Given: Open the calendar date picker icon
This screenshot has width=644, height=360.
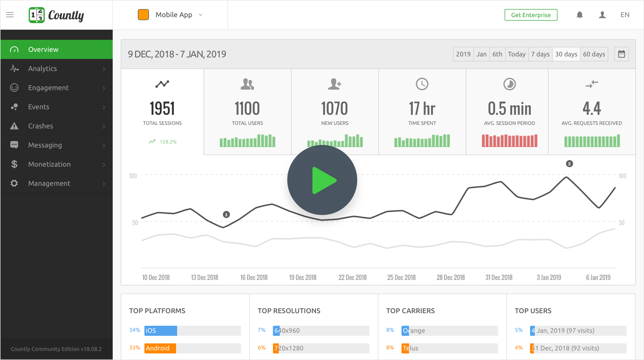Looking at the screenshot, I should tap(622, 54).
